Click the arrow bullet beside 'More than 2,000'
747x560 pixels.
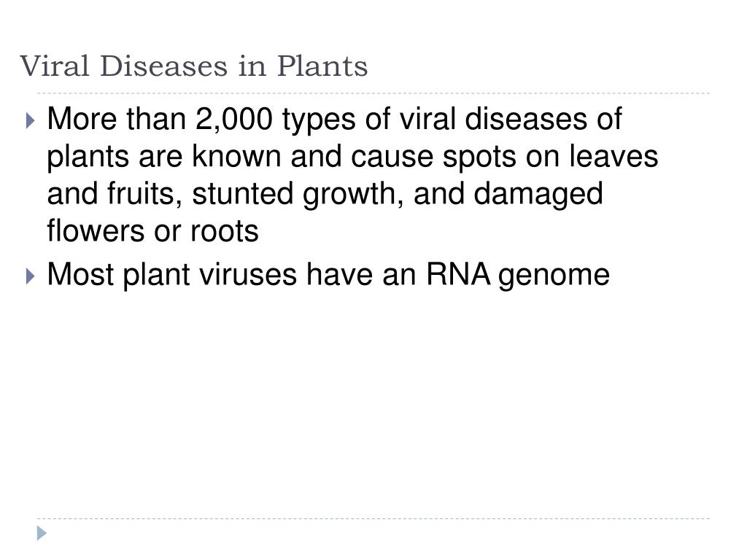tap(31, 120)
